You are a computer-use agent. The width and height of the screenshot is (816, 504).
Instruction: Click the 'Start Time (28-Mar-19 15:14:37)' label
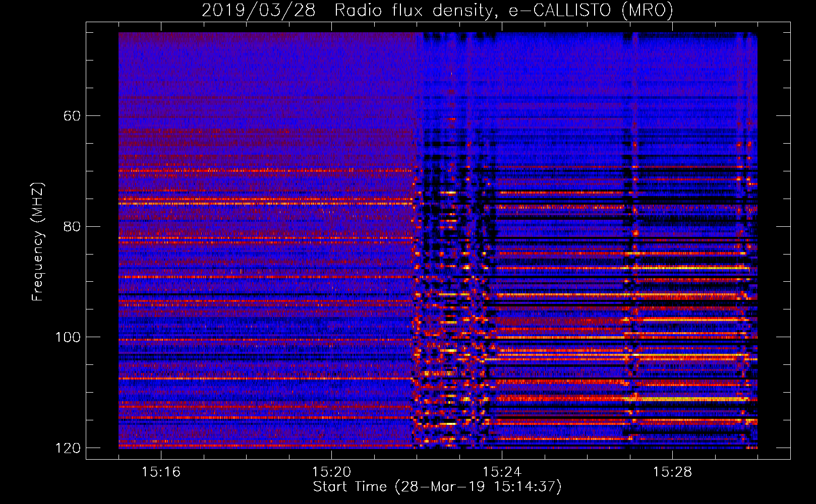pos(437,487)
